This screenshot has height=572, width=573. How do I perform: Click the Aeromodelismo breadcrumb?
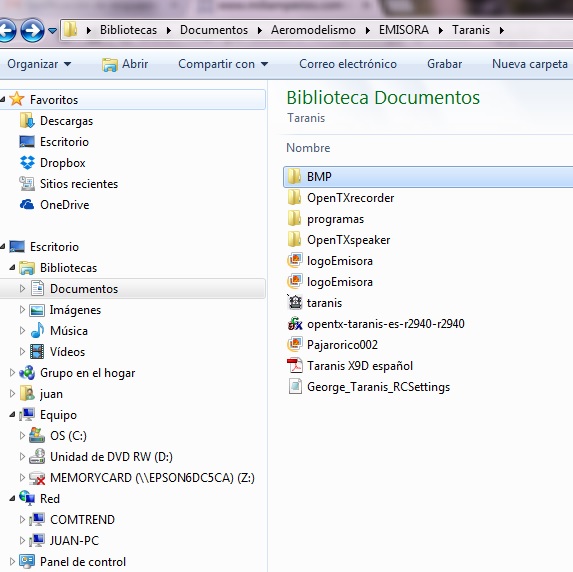pyautogui.click(x=313, y=30)
